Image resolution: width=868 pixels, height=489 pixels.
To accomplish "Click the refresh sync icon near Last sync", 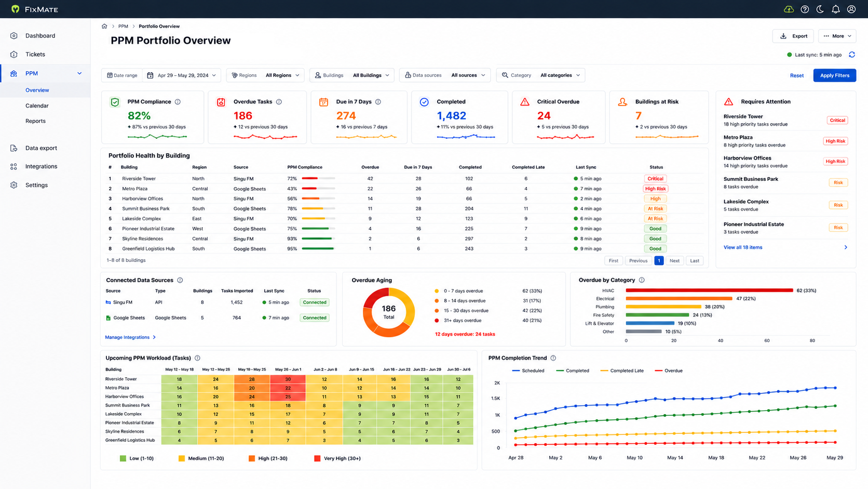I will click(852, 55).
